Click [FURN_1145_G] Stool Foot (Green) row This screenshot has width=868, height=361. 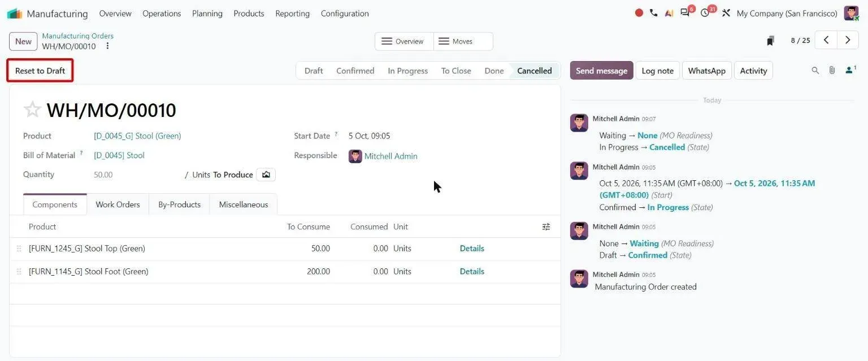[285, 272]
